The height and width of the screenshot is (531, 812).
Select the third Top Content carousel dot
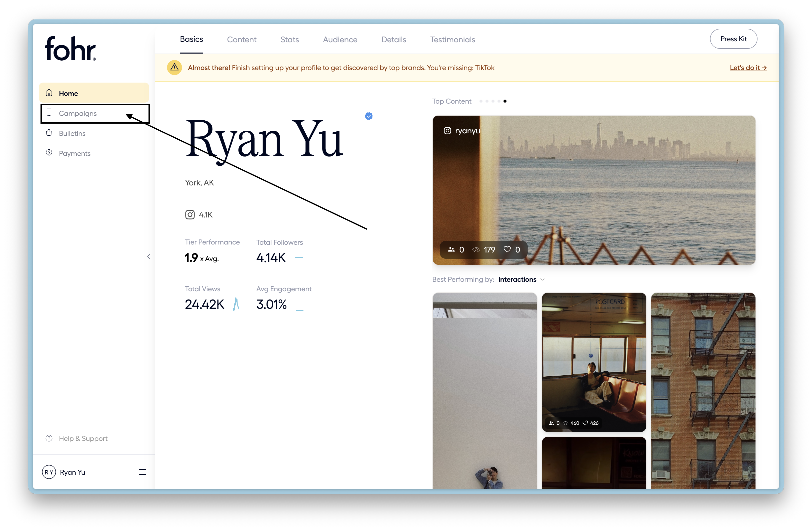493,101
